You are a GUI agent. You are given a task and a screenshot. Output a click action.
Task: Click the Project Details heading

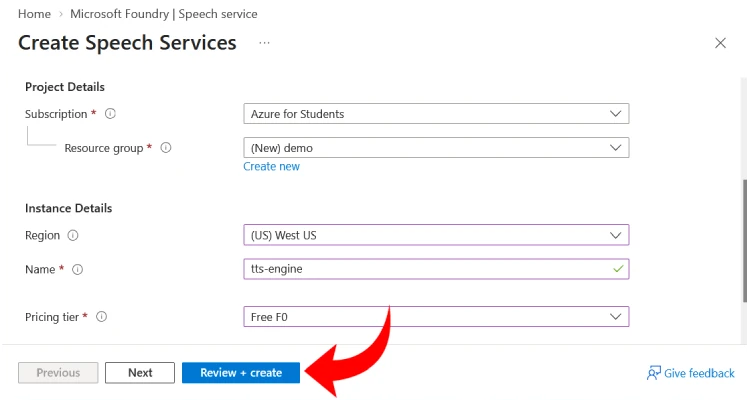pos(65,87)
